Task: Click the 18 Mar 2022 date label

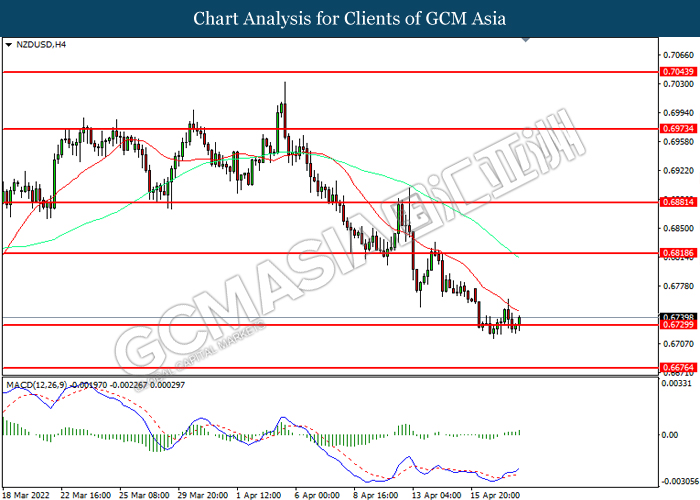Action: pyautogui.click(x=26, y=496)
